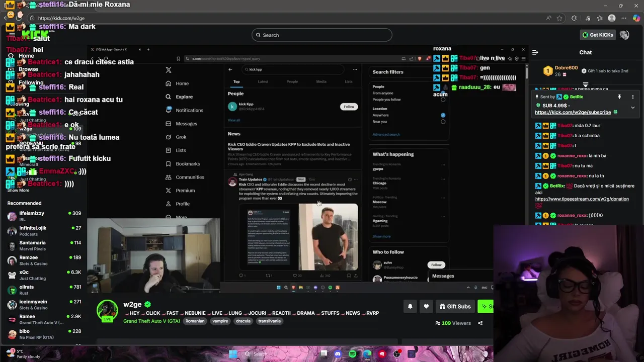Click back arrow in streamed X search
The image size is (644, 362).
tap(230, 69)
